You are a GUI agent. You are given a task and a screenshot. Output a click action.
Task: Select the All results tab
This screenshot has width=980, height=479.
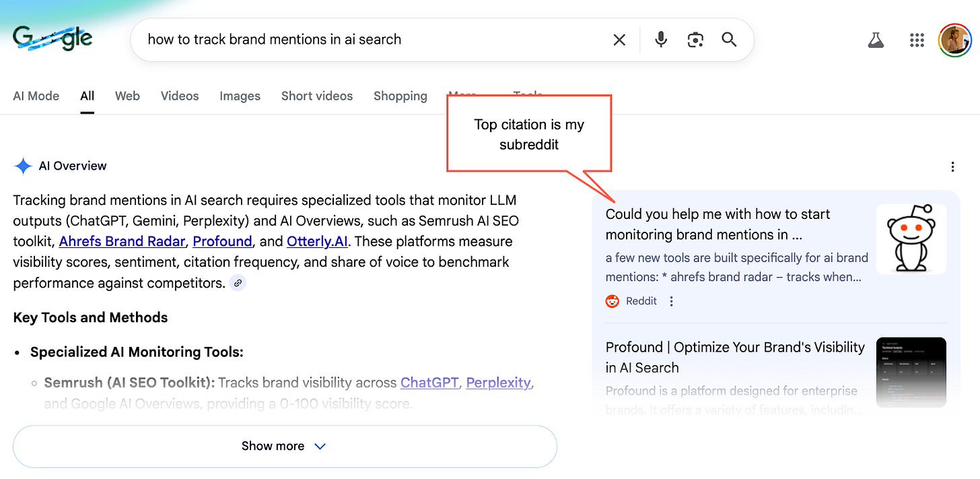87,96
